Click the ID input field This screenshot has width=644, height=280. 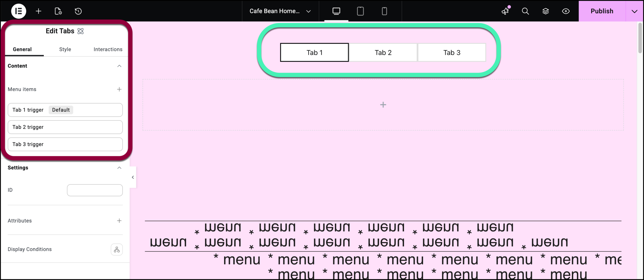pyautogui.click(x=95, y=190)
